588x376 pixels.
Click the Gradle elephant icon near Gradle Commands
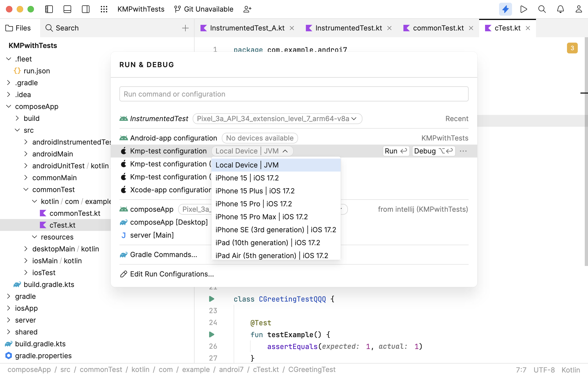(123, 254)
